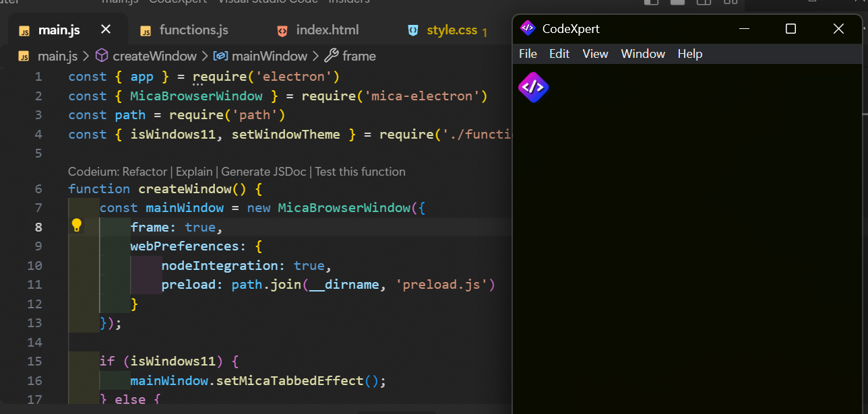Click the createWindow symbol icon in the breadcrumb
The height and width of the screenshot is (414, 868).
[101, 56]
